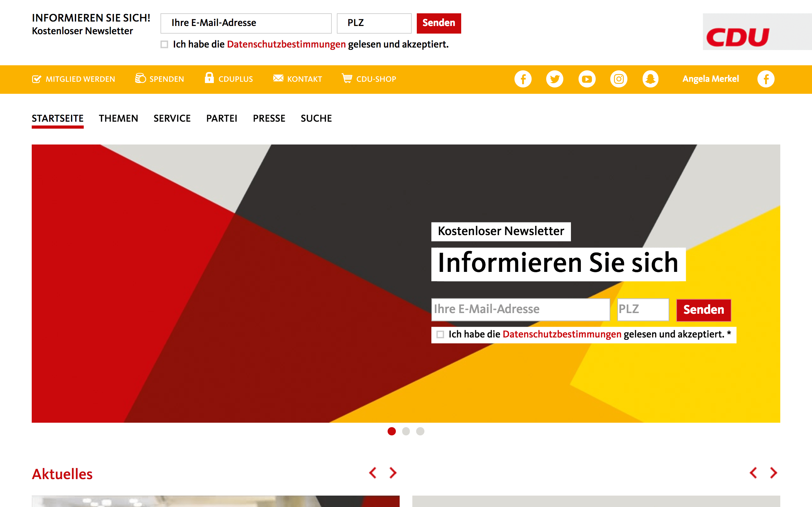Go to next Aktuelles item

tap(393, 473)
